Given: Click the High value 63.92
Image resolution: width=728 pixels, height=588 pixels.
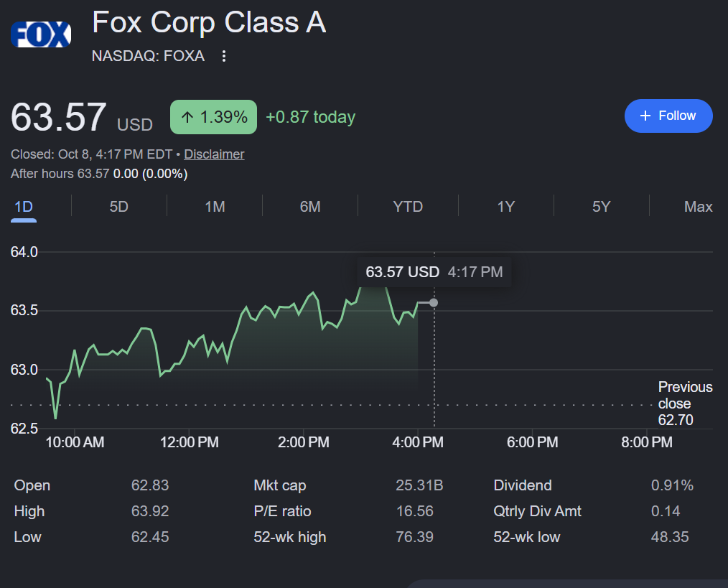Looking at the screenshot, I should (150, 511).
